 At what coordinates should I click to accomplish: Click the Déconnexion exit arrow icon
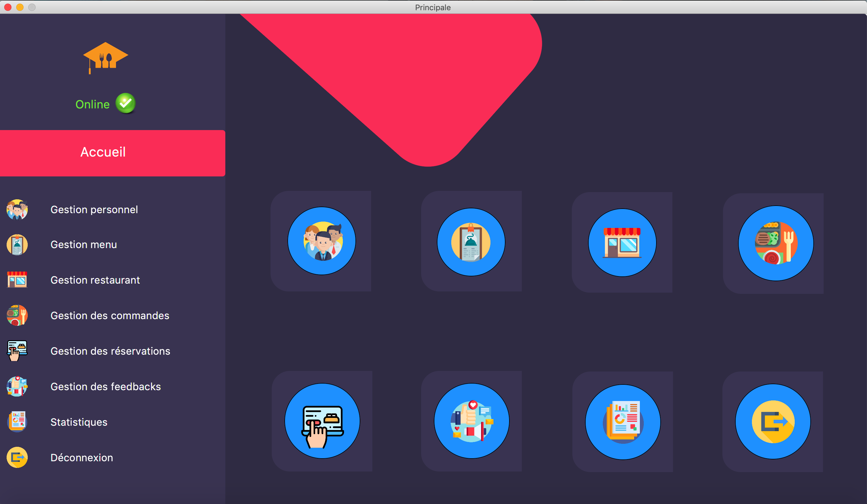click(x=17, y=457)
